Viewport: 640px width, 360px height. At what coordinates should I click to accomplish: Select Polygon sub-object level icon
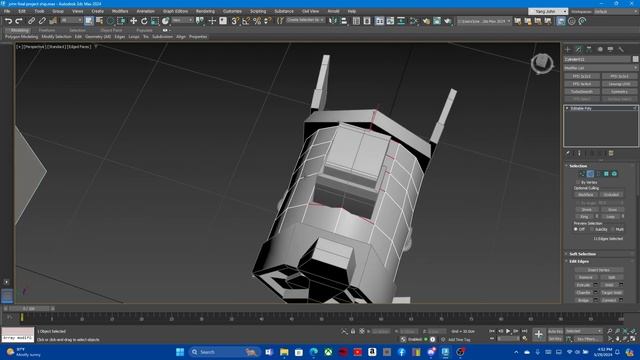pyautogui.click(x=606, y=174)
